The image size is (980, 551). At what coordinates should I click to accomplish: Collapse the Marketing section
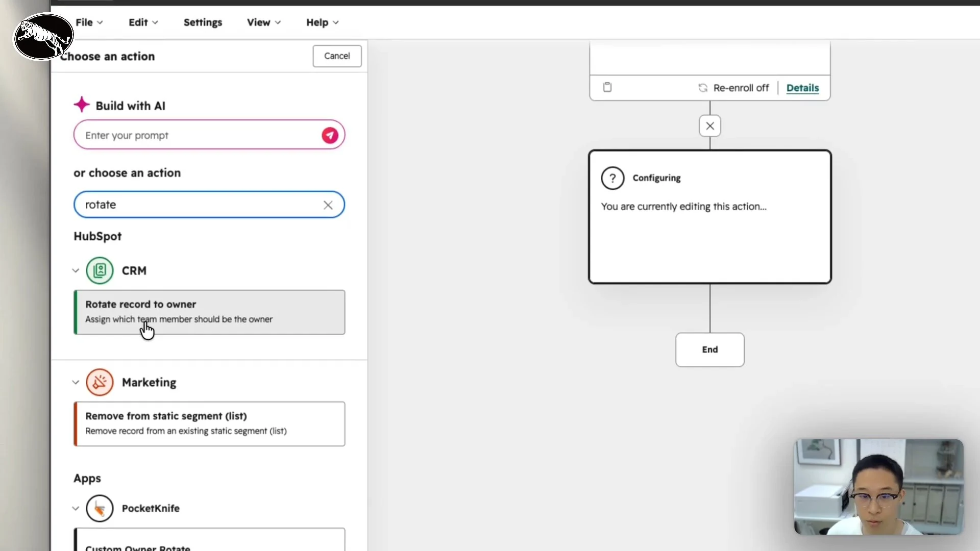76,382
